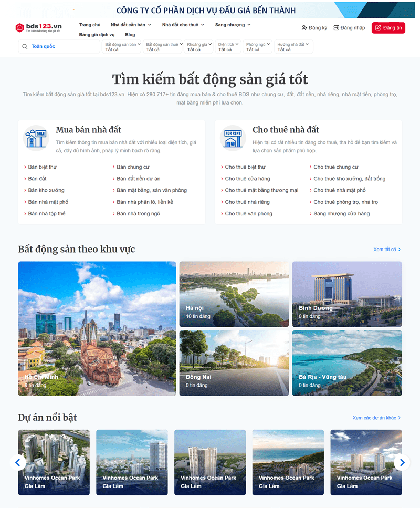Select the Hà nội area thumbnail
This screenshot has height=508, width=420.
[234, 293]
